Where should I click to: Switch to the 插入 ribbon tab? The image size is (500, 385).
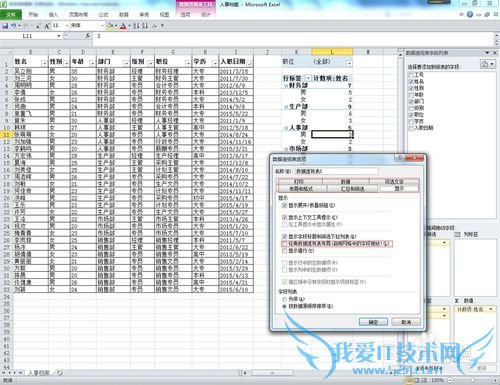pos(53,15)
